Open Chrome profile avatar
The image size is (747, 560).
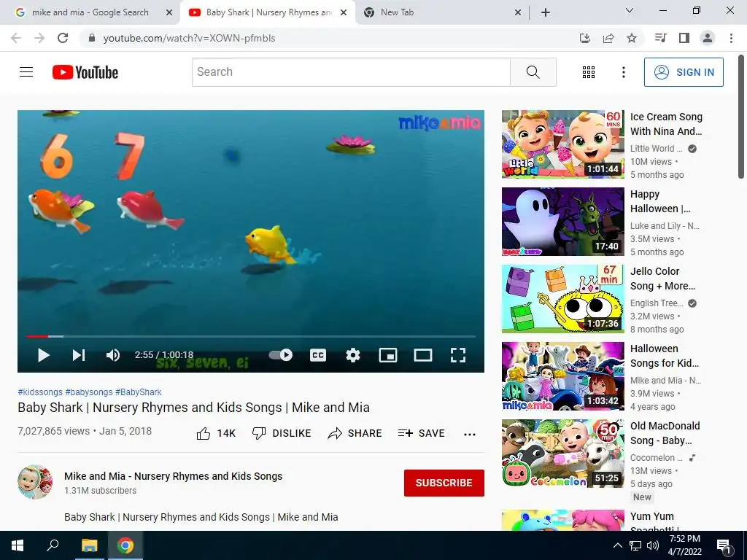tap(708, 38)
